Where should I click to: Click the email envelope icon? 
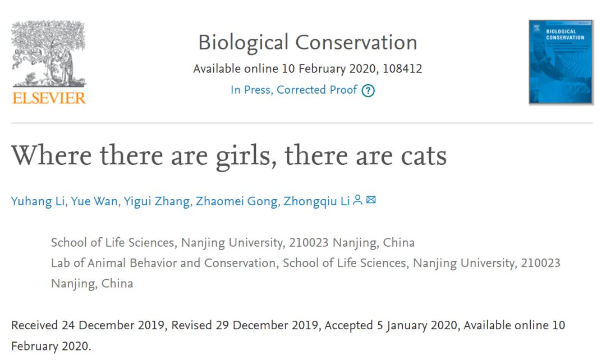pos(371,200)
